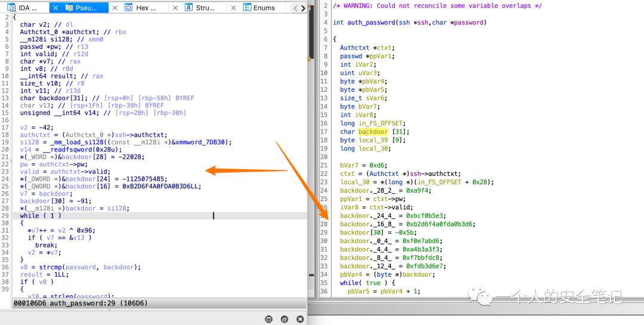Click the '-1125075485' assignment line

(x=94, y=179)
